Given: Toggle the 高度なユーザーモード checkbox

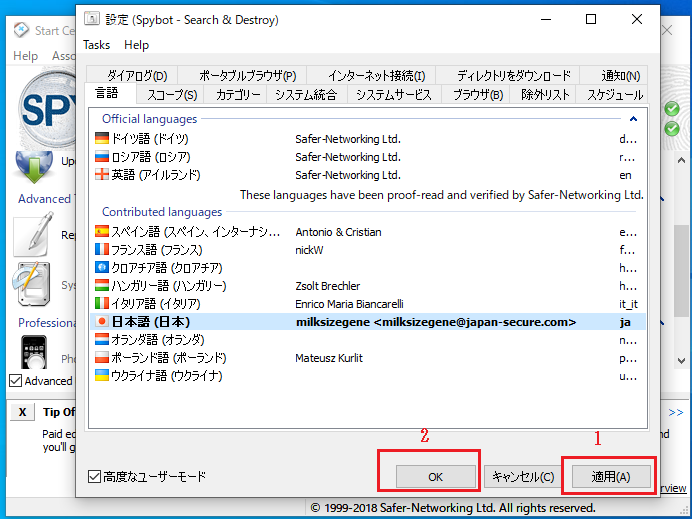Looking at the screenshot, I should [x=95, y=477].
